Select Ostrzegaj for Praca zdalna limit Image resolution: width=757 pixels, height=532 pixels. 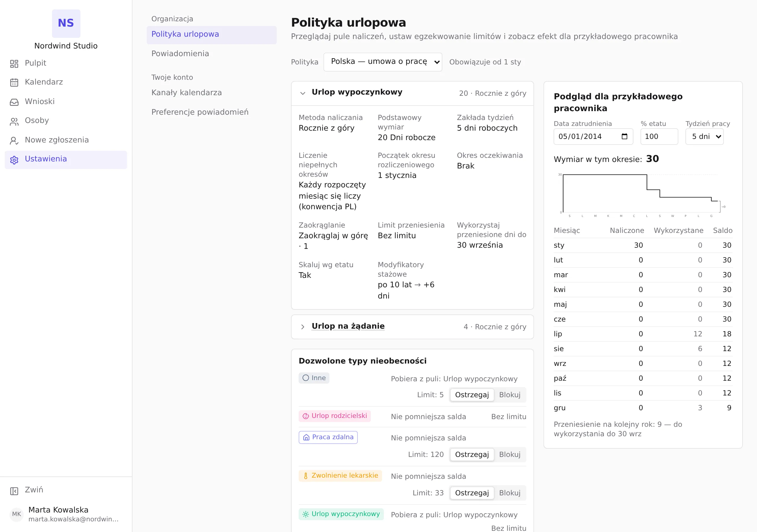(x=472, y=455)
